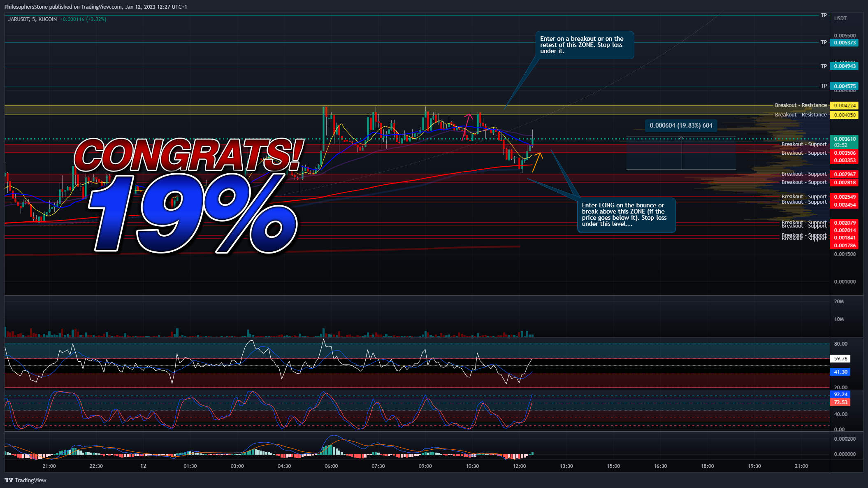Click the red stochastic value tag 72.53
Viewport: 868px width, 488px height.
(x=840, y=402)
